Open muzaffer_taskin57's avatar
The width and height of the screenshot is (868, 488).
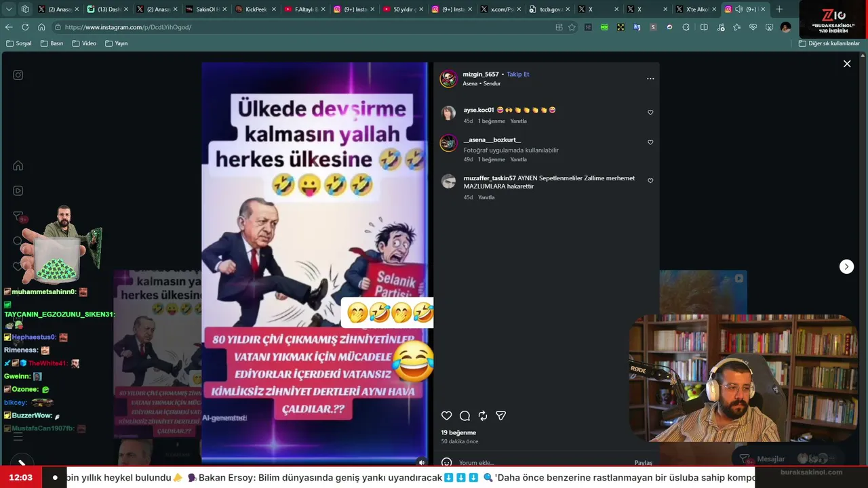(x=448, y=182)
